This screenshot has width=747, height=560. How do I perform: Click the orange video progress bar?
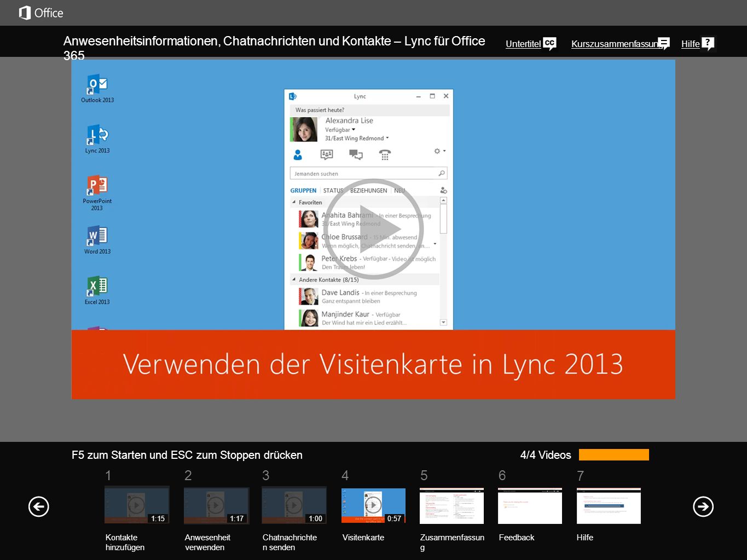tap(614, 455)
